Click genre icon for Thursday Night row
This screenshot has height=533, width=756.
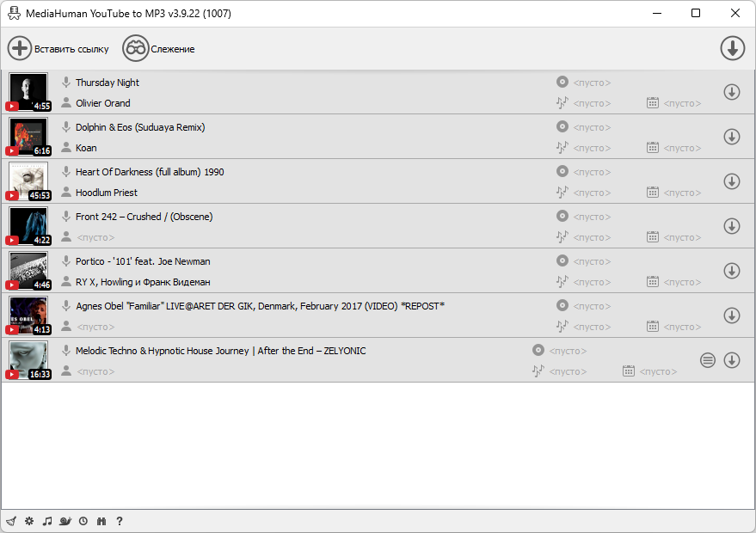[x=562, y=102]
